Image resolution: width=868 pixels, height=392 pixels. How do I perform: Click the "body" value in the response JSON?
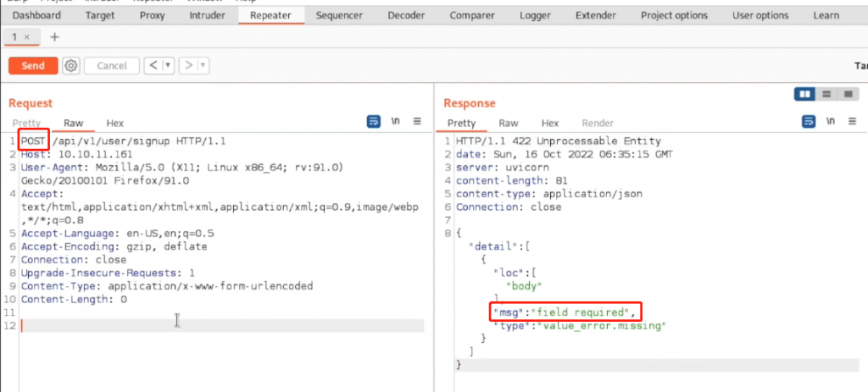tap(523, 286)
